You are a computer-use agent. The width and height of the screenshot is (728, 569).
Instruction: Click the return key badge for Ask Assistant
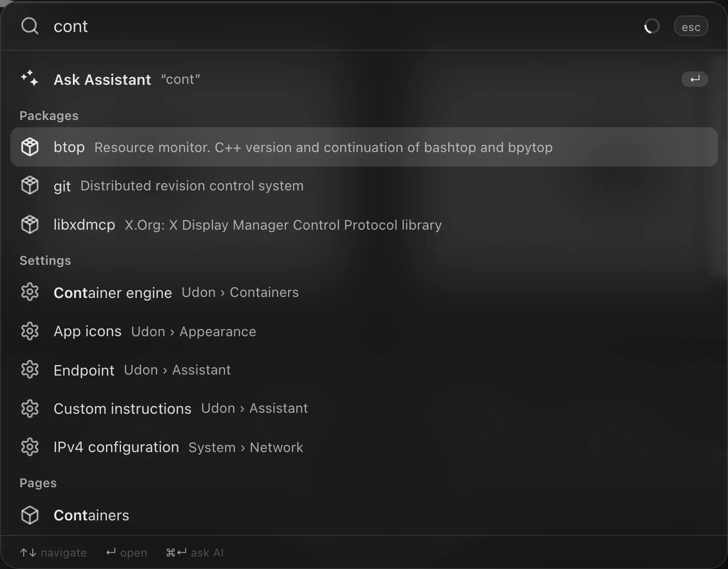(x=695, y=79)
